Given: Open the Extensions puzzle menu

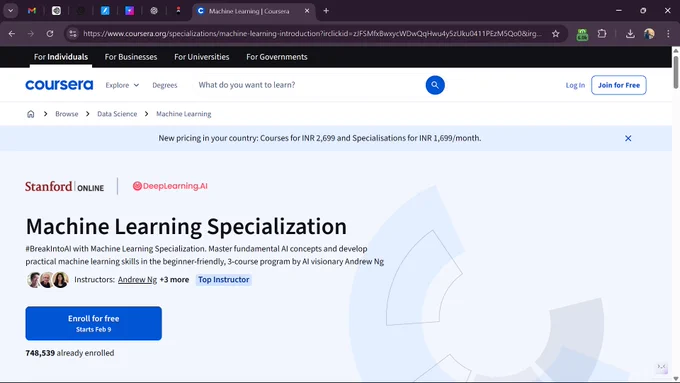Looking at the screenshot, I should 602,33.
